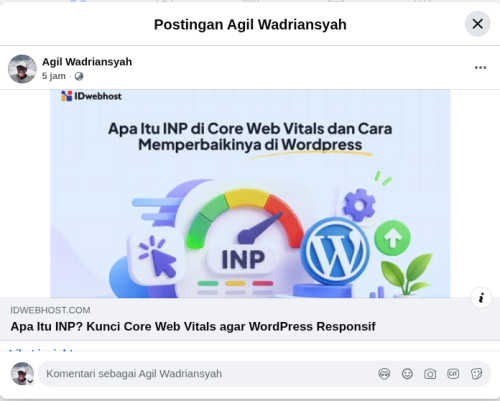This screenshot has height=401, width=500.
Task: Open the emoji picker in the comment box
Action: [x=407, y=374]
